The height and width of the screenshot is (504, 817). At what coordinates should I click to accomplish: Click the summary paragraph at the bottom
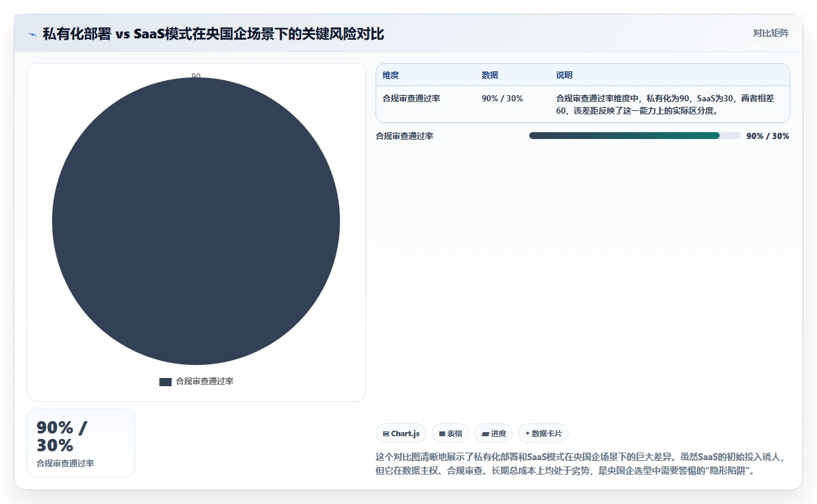(x=580, y=464)
